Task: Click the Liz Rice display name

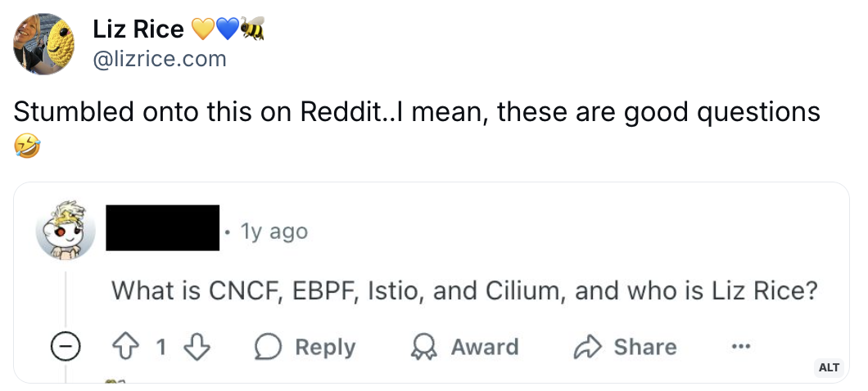Action: 138,29
